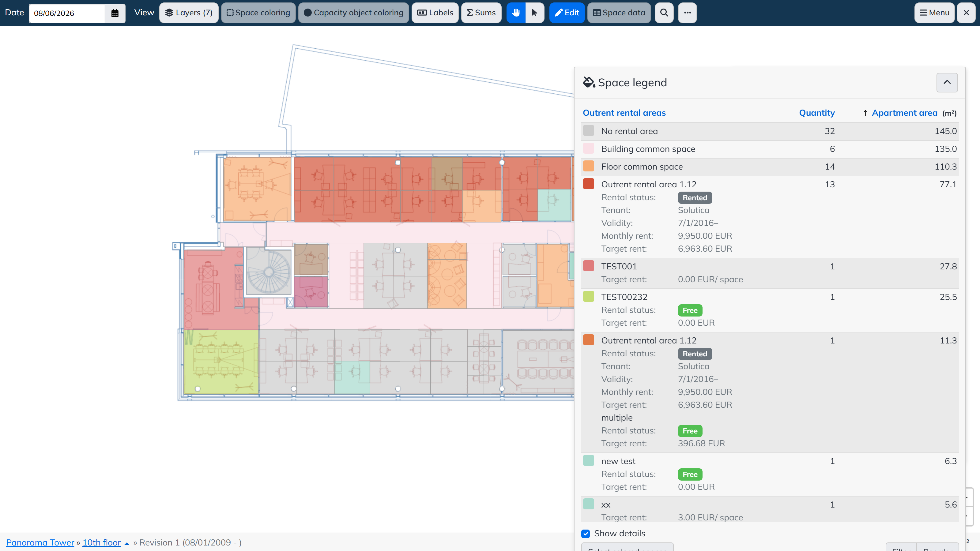Toggle Space coloring

coord(258,13)
